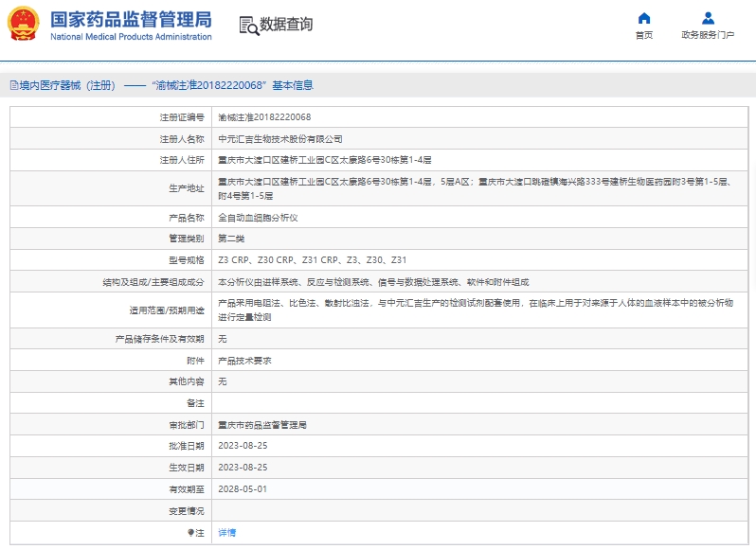Click the 产品技术要求 attachment cell

(x=245, y=361)
